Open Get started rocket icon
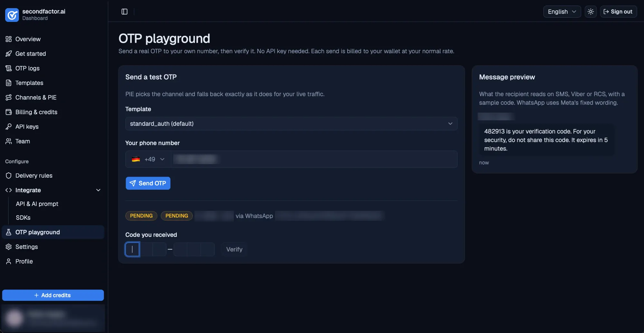The image size is (644, 333). tap(9, 54)
